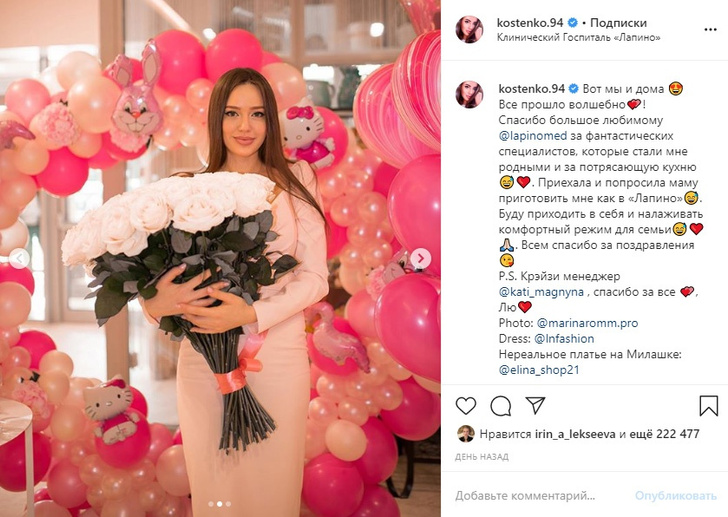Click the Опубликовать post button
This screenshot has height=517, width=728.
(676, 496)
